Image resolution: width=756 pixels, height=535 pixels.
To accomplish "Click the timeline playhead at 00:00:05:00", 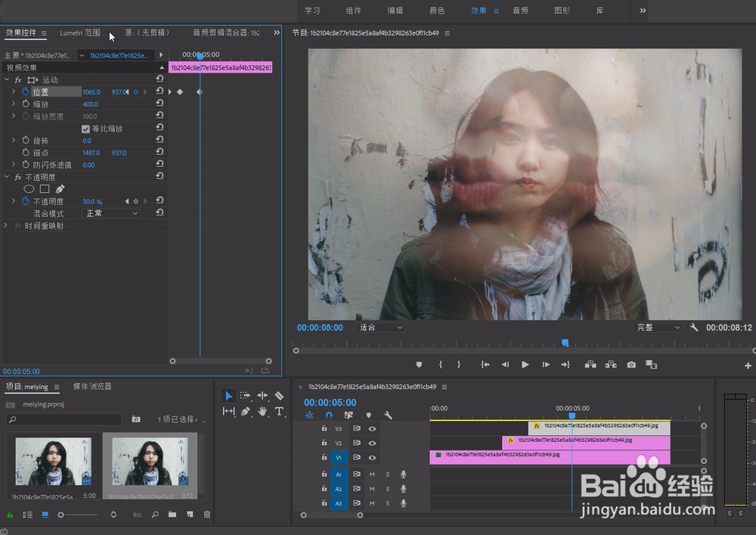I will 572,416.
